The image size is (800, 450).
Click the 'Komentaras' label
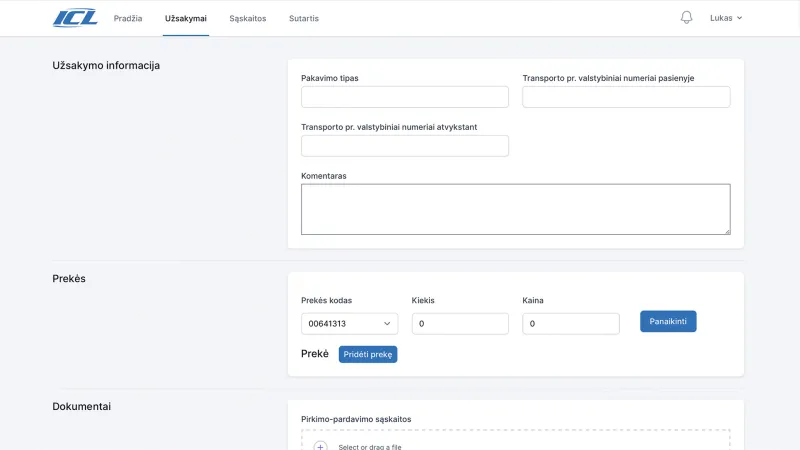(323, 176)
